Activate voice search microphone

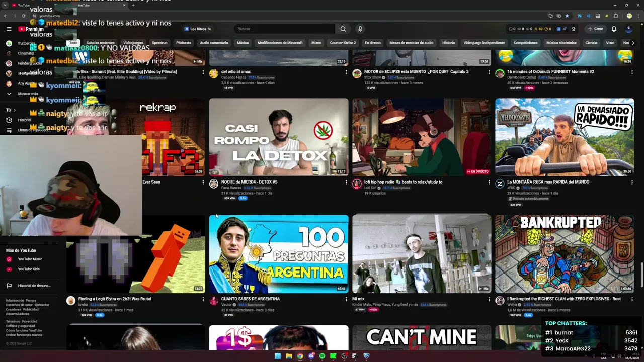[x=360, y=29]
